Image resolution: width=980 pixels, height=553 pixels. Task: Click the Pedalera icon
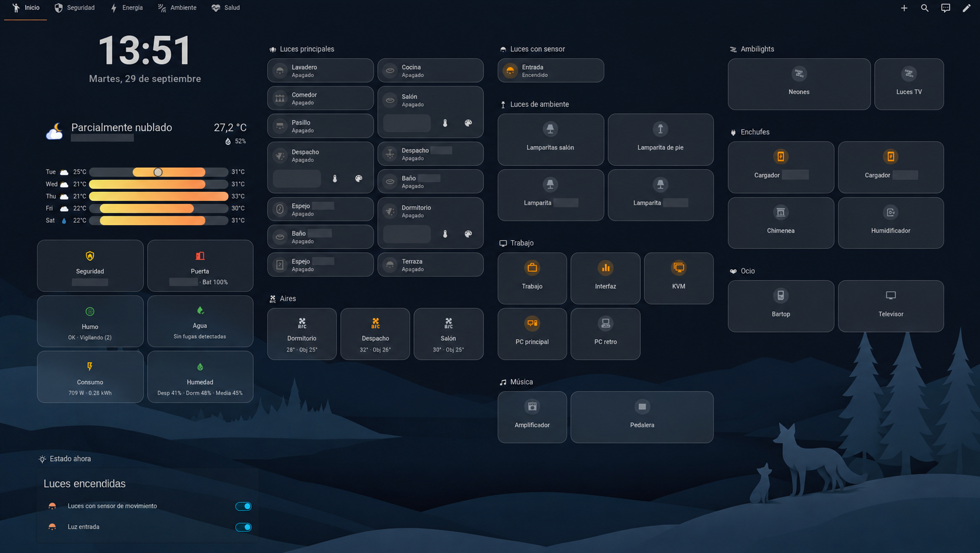pos(642,407)
